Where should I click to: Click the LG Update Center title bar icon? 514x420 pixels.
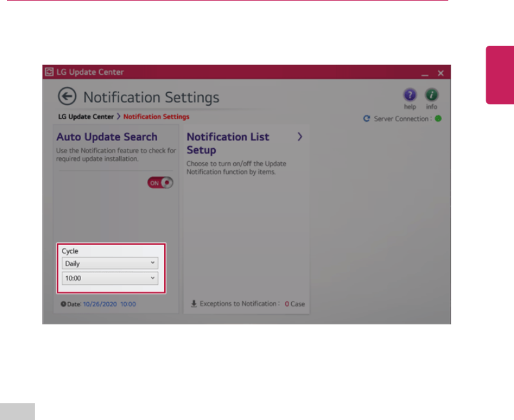(x=49, y=72)
